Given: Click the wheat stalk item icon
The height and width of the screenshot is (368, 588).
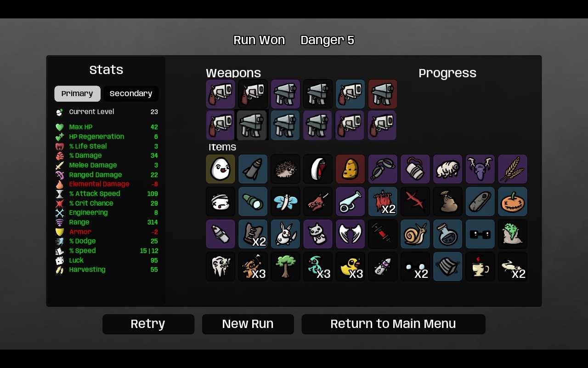Looking at the screenshot, I should coord(513,169).
